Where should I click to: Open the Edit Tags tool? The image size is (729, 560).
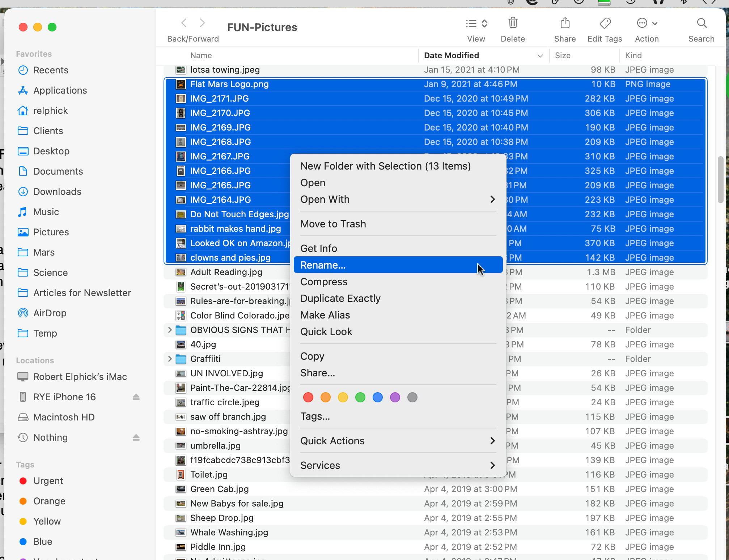[x=605, y=23]
